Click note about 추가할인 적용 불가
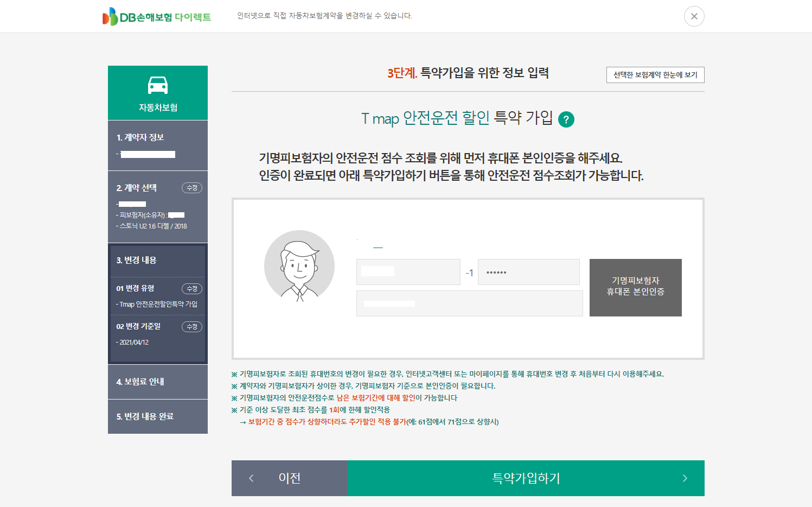This screenshot has width=812, height=507. pos(369,422)
